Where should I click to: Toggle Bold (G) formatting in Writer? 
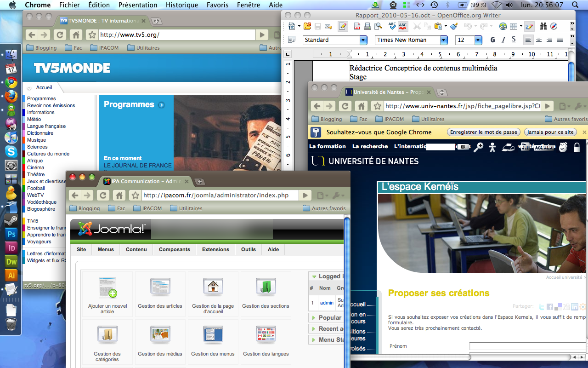(x=493, y=40)
